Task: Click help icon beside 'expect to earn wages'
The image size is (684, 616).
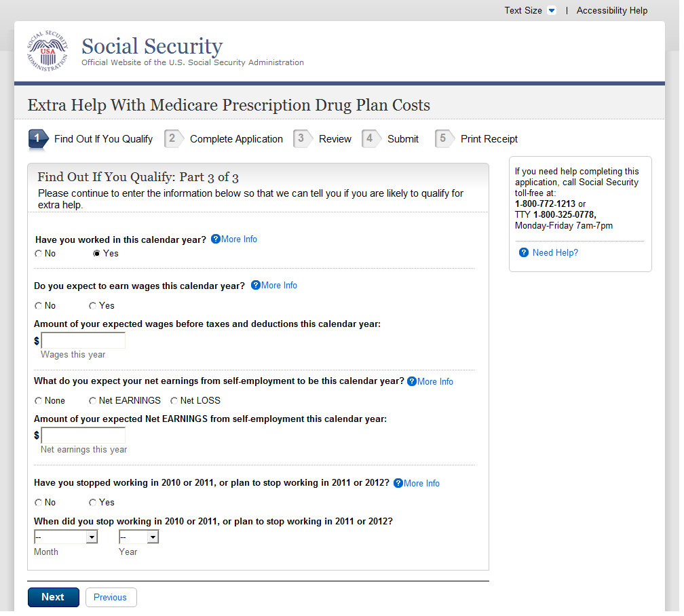Action: pos(256,286)
